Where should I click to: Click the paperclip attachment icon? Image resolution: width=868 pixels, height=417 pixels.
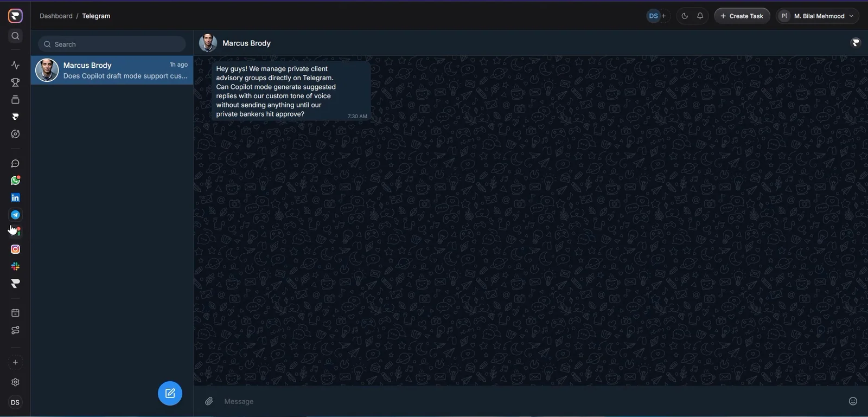(x=209, y=401)
